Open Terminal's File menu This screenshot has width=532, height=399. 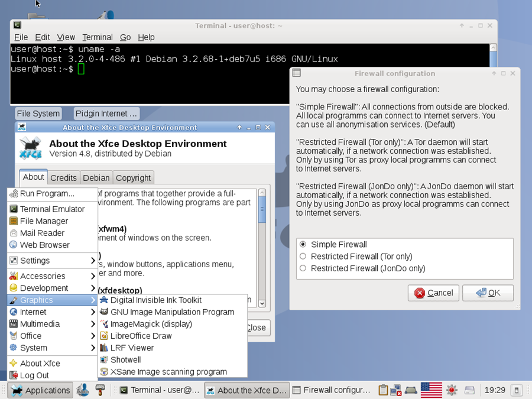pos(21,37)
